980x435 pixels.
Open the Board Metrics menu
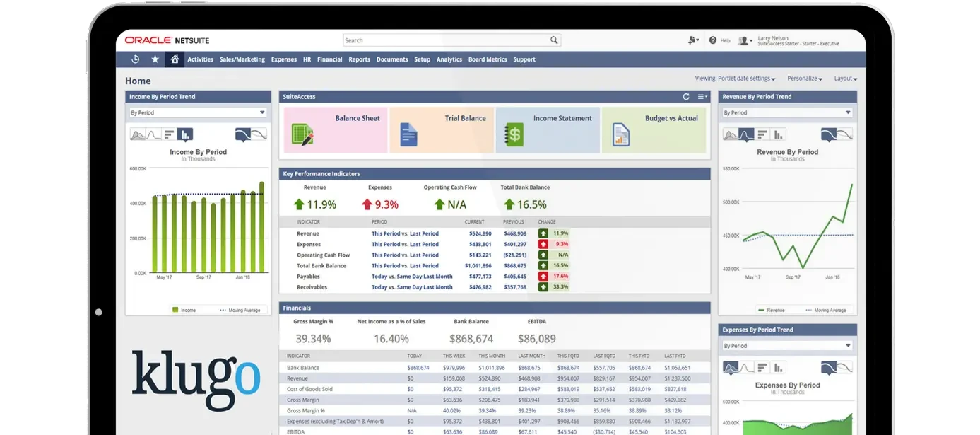[x=488, y=59]
